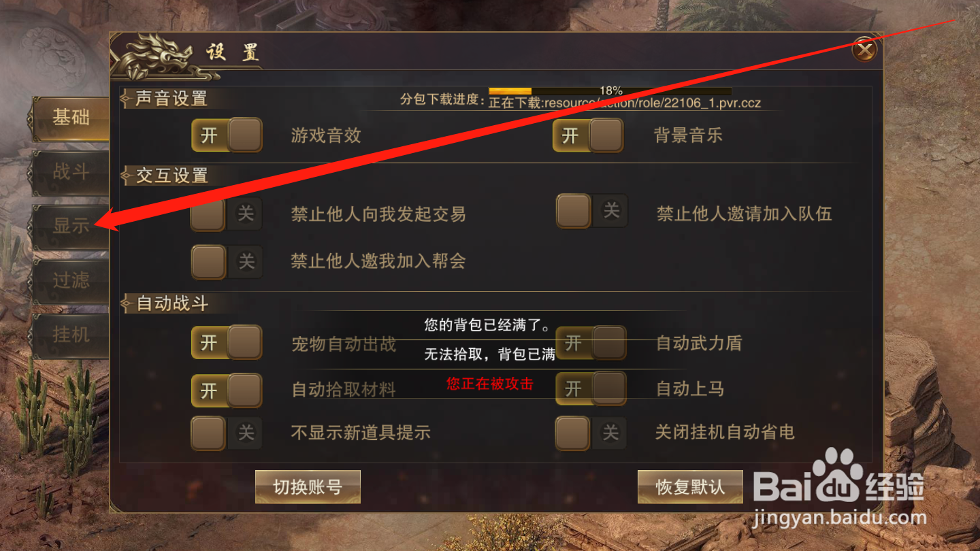This screenshot has height=551, width=980.
Task: Turn off the 背景音乐 background music switch
Action: click(x=588, y=135)
